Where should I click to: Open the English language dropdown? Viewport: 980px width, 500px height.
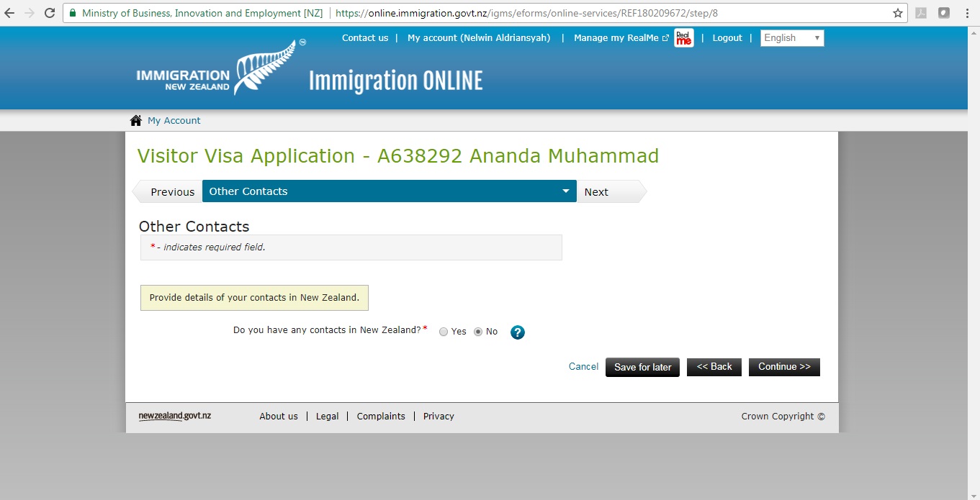(791, 38)
